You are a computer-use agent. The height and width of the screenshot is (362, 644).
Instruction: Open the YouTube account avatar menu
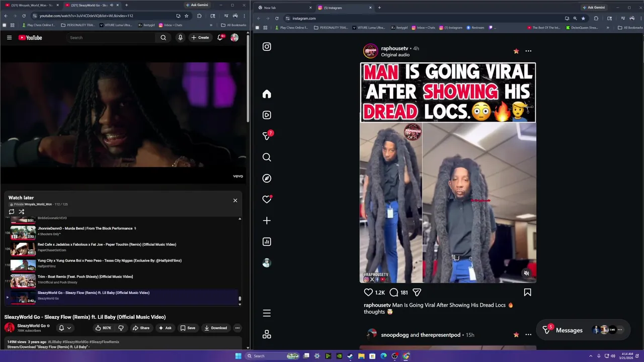point(234,38)
